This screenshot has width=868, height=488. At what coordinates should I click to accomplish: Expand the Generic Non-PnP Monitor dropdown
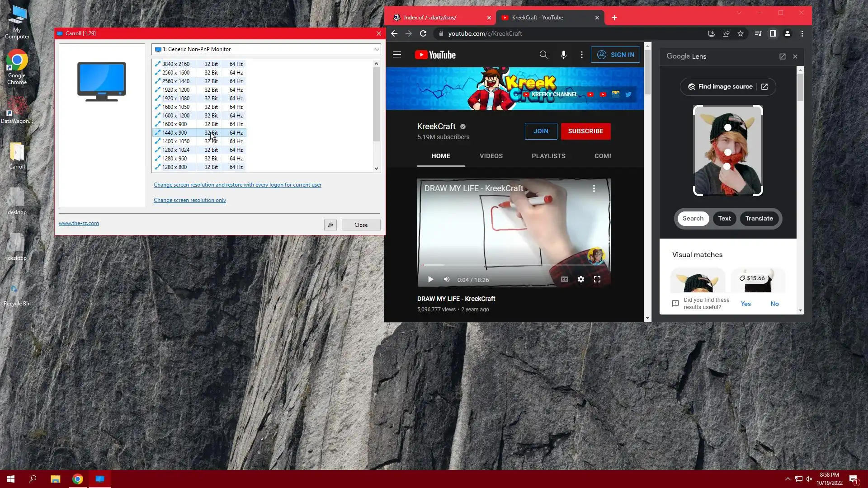click(376, 49)
